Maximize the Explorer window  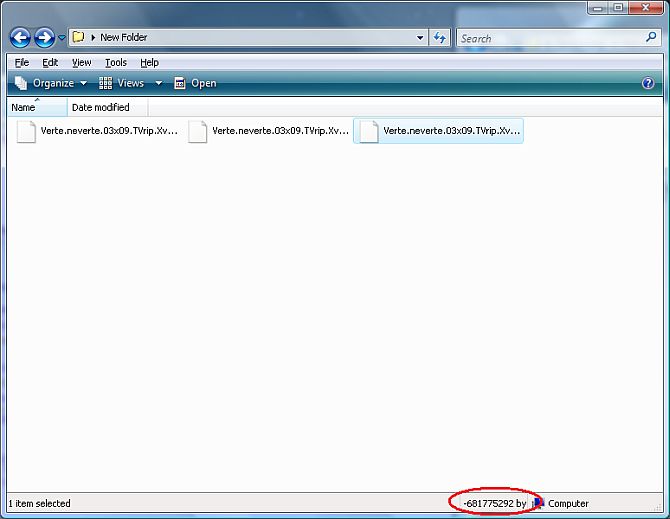click(x=618, y=8)
